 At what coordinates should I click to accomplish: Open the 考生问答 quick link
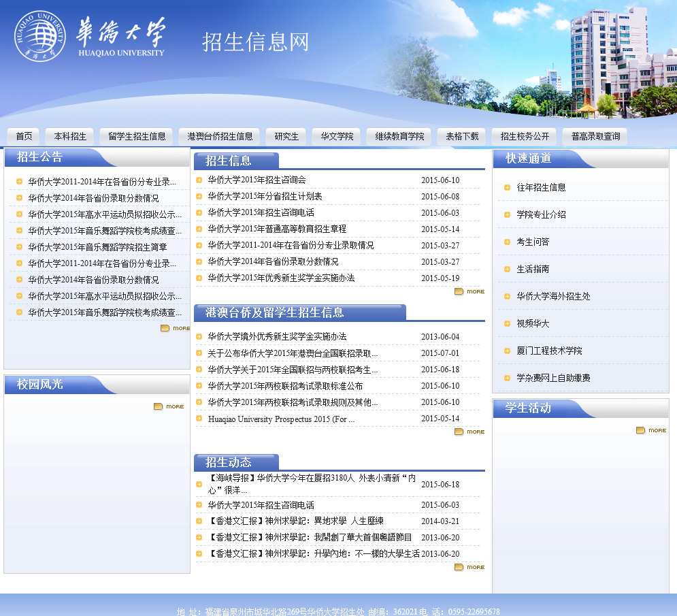click(533, 242)
